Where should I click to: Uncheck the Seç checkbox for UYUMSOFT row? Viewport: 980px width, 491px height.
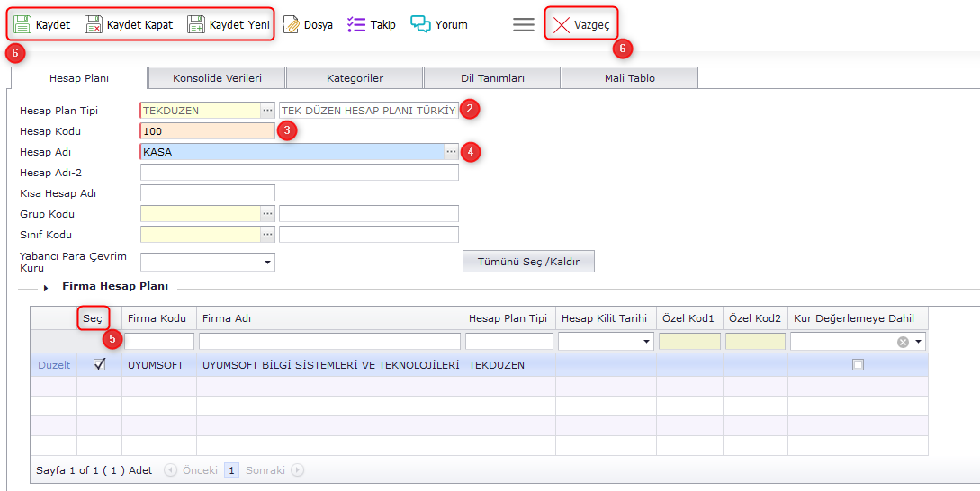[x=100, y=365]
